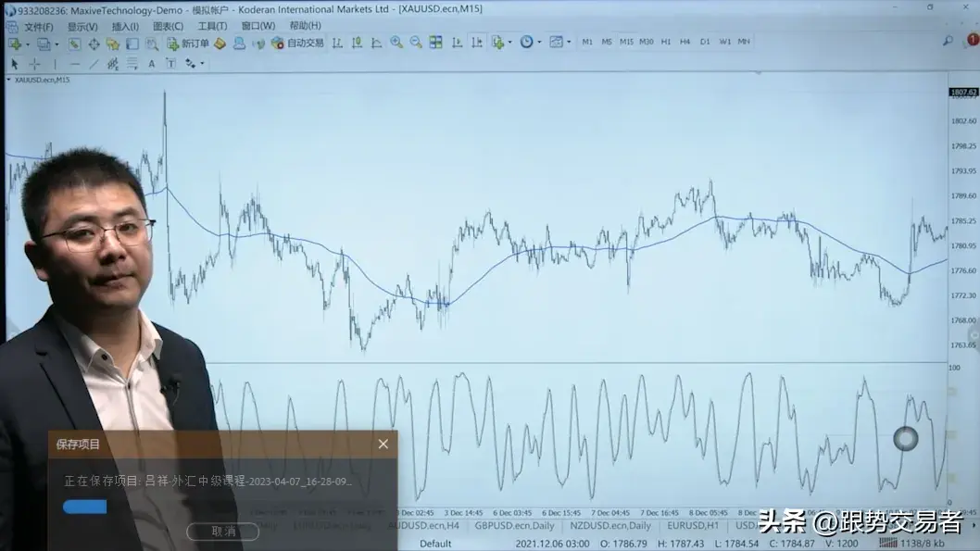Zoom out on the chart

pos(416,42)
